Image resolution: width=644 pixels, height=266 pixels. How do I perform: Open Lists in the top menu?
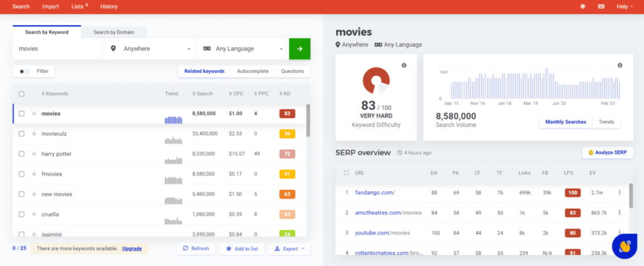pyautogui.click(x=80, y=6)
